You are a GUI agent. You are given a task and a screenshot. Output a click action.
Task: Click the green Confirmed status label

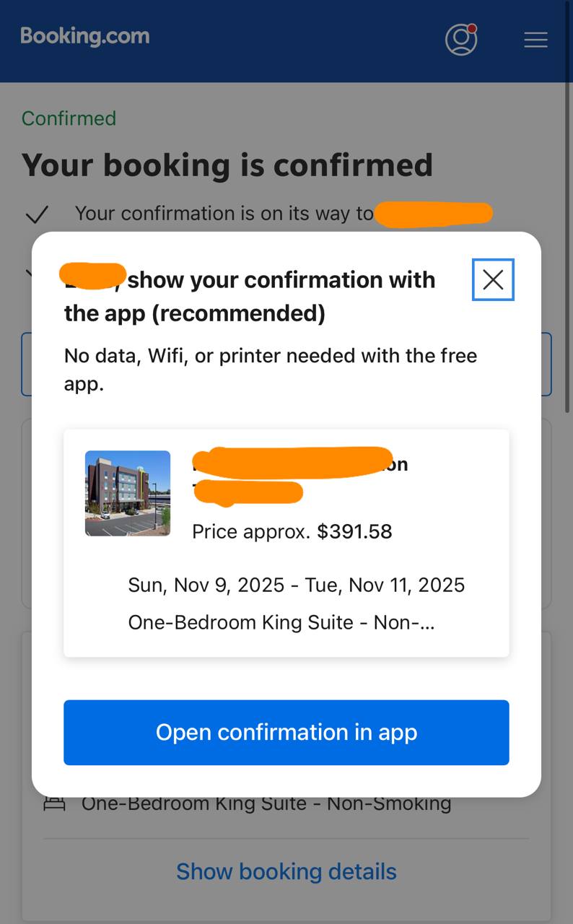[69, 118]
